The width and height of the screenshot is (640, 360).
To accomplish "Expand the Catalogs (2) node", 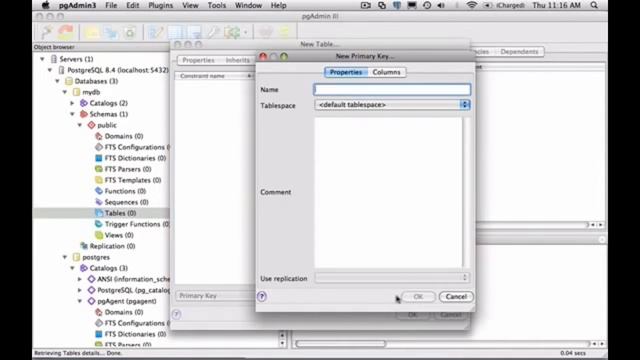I will coord(72,103).
